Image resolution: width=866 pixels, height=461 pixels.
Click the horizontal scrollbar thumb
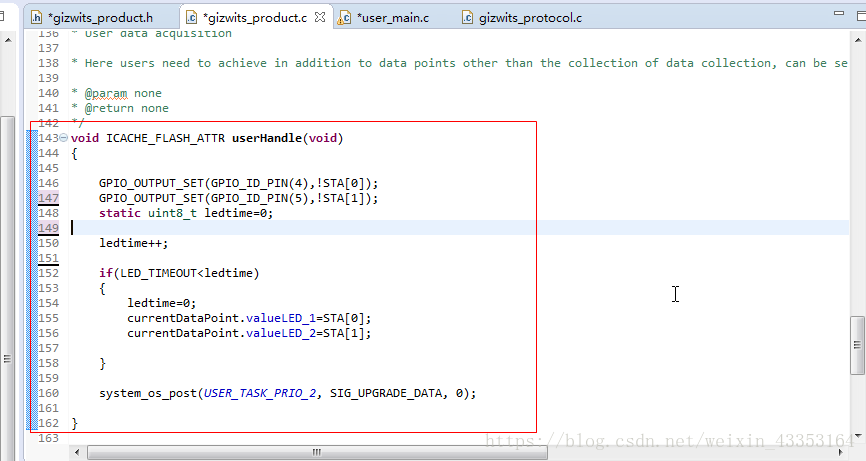coord(317,452)
